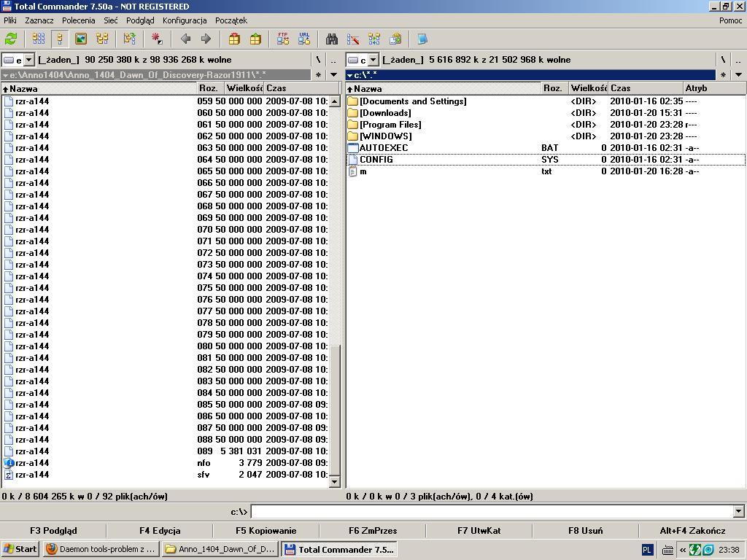Click the F4 Edycja button
Image resolution: width=747 pixels, height=560 pixels.
click(160, 531)
